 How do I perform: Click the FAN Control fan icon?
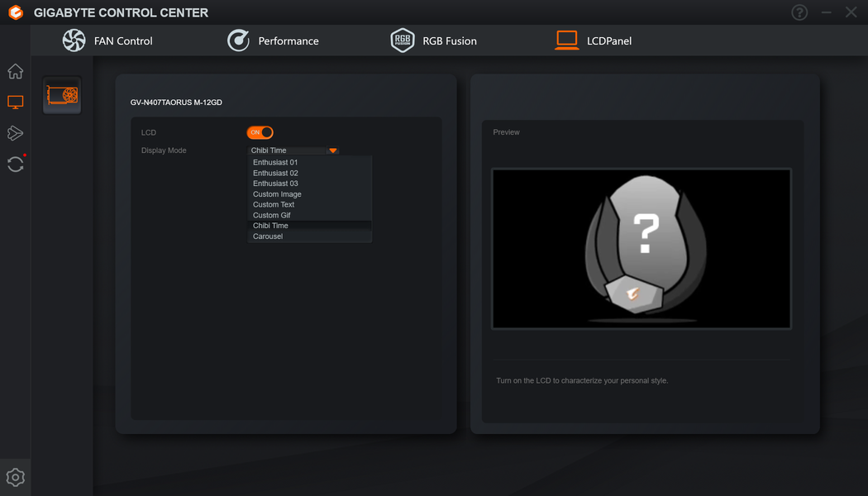(74, 41)
